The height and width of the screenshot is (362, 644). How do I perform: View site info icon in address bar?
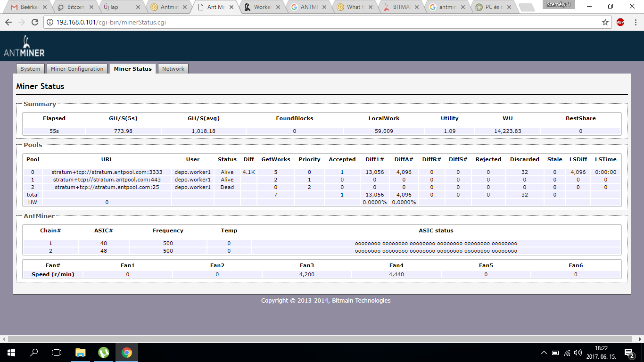coord(50,22)
